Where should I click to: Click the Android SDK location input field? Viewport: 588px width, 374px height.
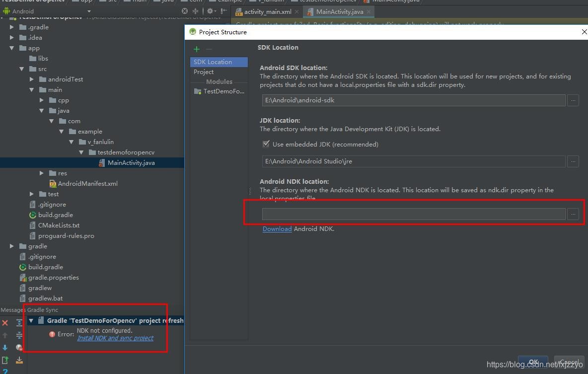[414, 100]
